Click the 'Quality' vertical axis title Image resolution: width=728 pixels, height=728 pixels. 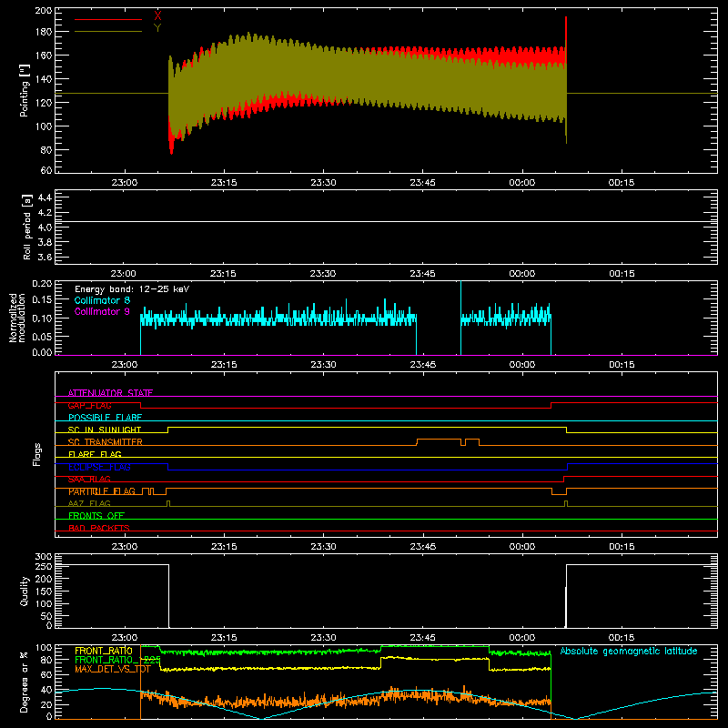coord(25,591)
